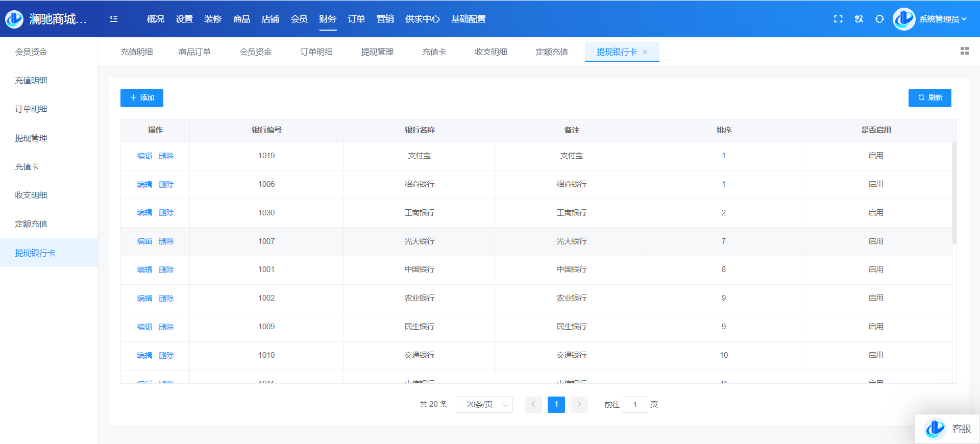
Task: Collapse the sidebar menu icon
Action: click(x=114, y=19)
